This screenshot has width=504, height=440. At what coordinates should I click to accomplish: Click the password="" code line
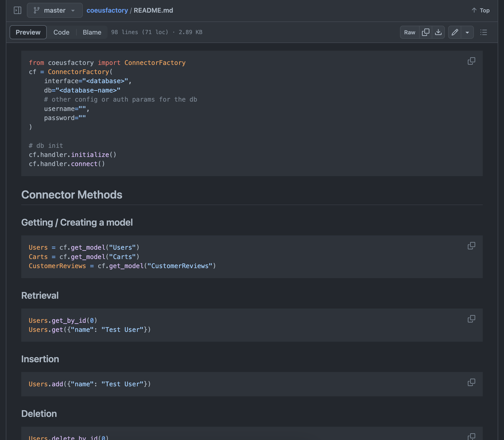coord(65,118)
